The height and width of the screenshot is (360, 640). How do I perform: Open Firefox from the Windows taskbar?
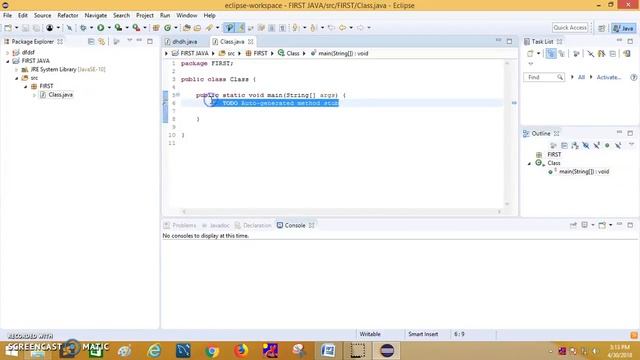tap(241, 351)
